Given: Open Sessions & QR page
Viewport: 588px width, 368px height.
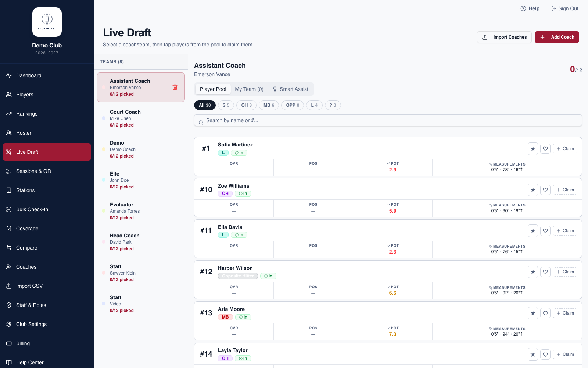Looking at the screenshot, I should 47,171.
